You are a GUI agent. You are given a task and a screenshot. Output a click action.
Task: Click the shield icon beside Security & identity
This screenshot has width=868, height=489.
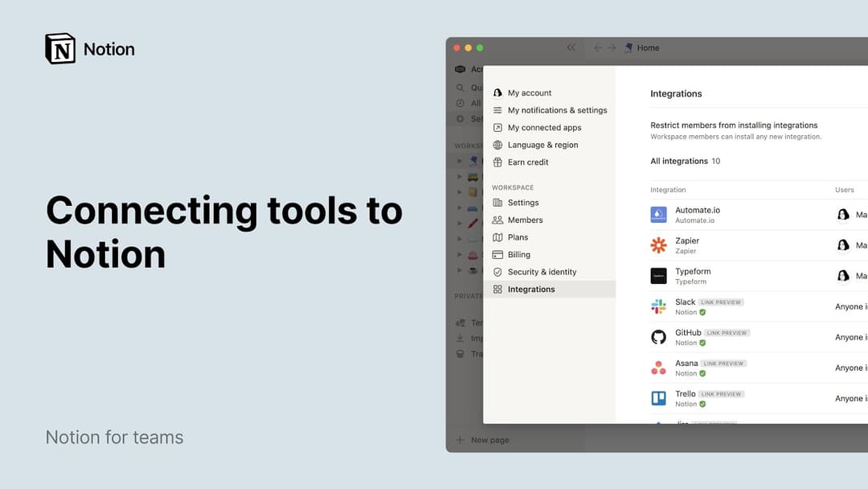coord(497,272)
